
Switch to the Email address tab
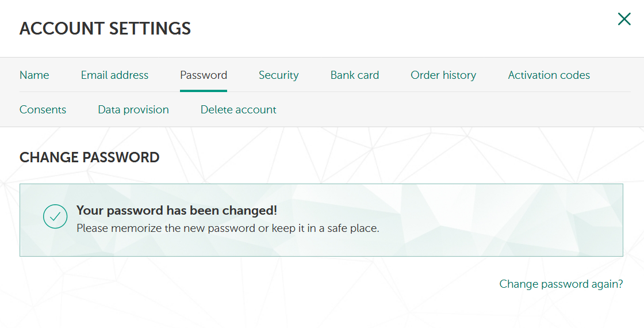(x=114, y=75)
